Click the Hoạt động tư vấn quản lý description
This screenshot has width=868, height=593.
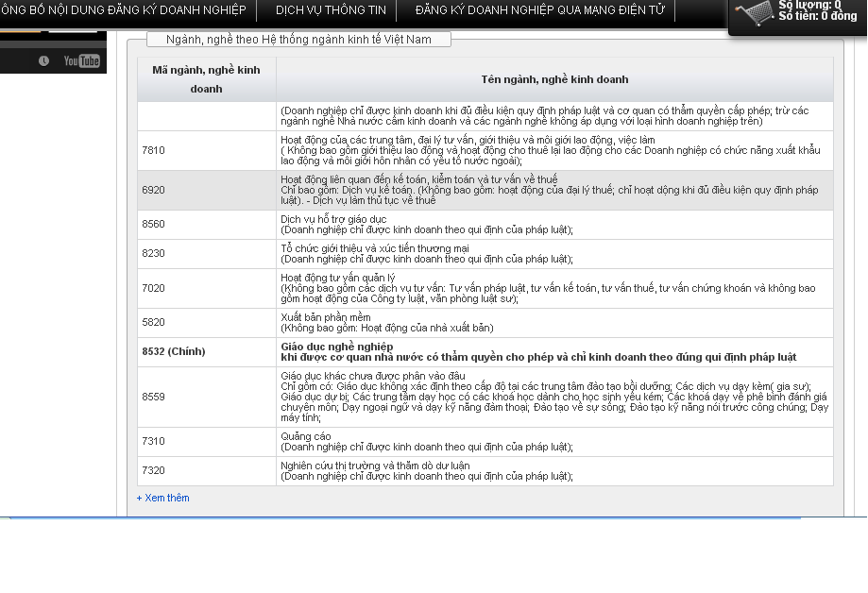(x=548, y=288)
